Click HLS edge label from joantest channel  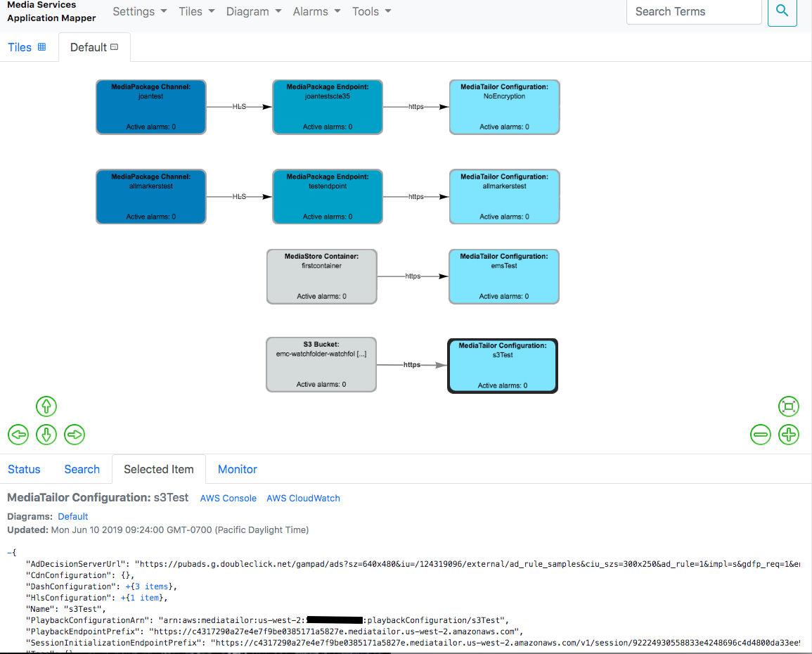pyautogui.click(x=239, y=107)
